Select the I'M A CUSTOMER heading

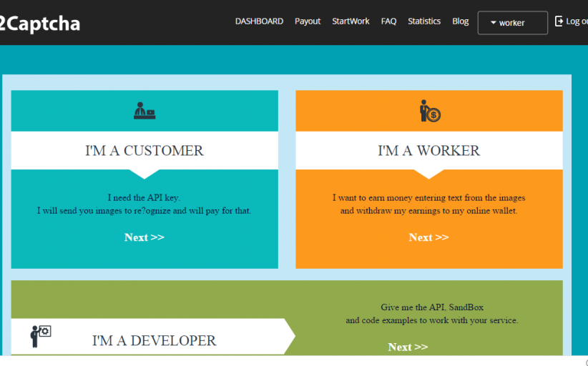click(144, 151)
